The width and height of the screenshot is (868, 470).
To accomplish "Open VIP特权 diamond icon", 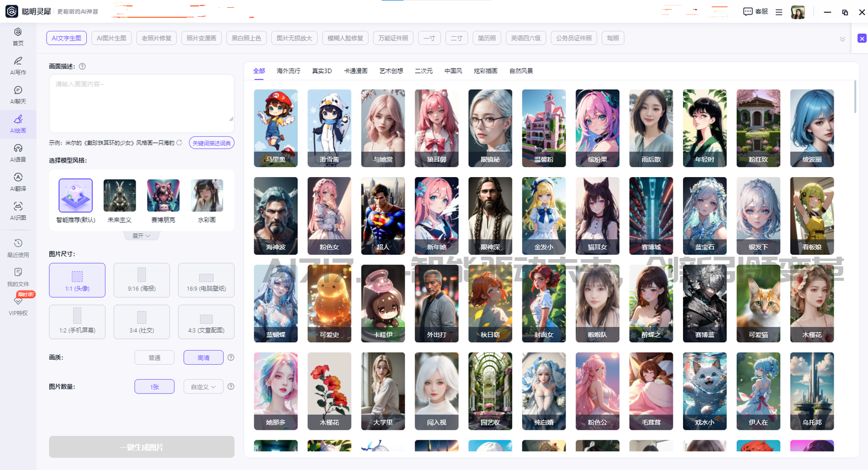I will 18,301.
